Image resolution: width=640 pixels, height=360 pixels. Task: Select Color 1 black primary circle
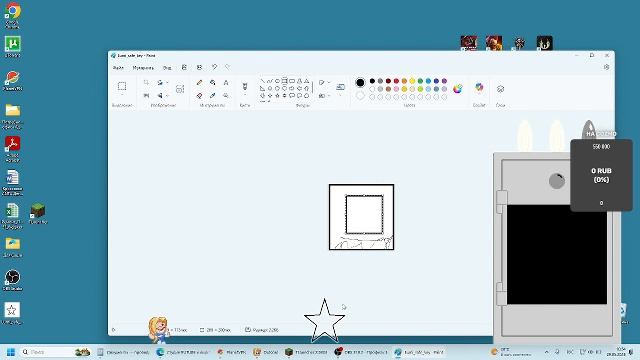tap(360, 83)
